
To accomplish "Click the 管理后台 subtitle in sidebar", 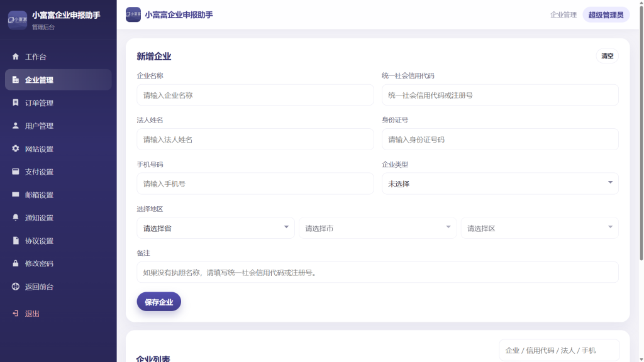I will tap(43, 27).
